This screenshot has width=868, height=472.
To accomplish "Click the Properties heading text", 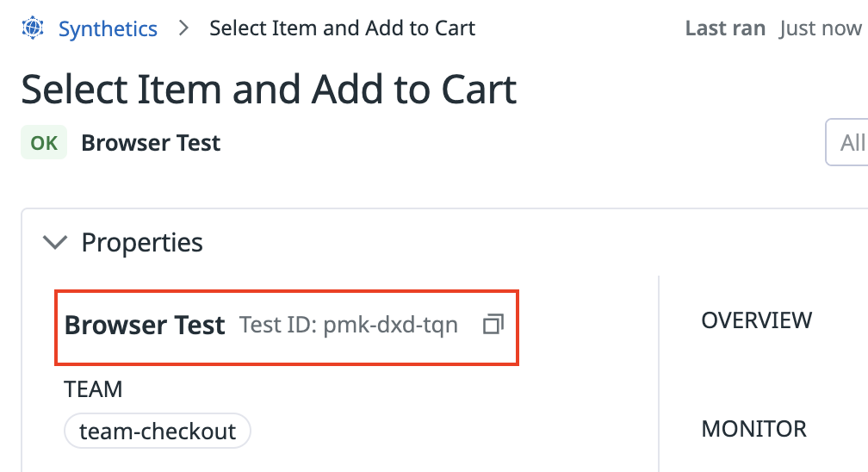I will tap(142, 242).
